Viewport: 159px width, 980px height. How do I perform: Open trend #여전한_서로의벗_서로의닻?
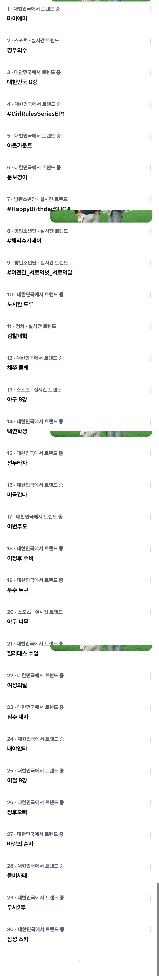[x=40, y=272]
